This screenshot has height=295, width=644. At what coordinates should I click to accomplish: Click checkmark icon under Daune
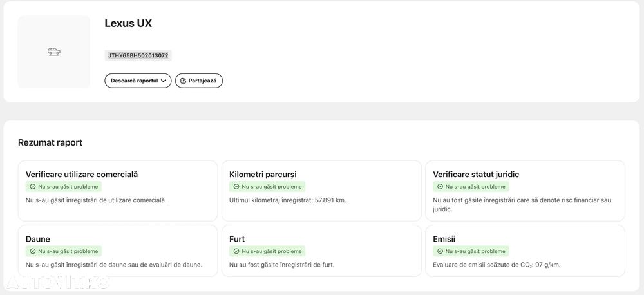pos(33,251)
